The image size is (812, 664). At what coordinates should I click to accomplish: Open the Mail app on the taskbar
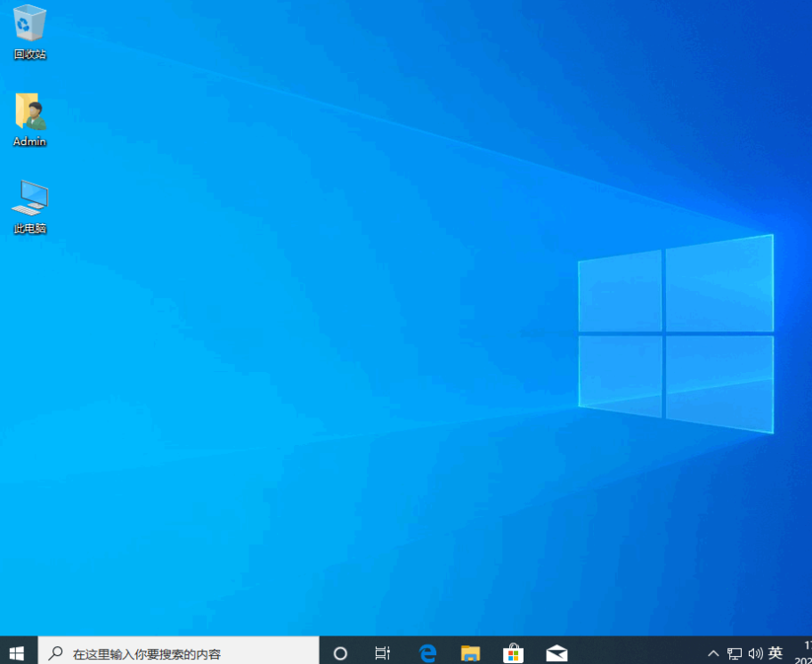556,651
